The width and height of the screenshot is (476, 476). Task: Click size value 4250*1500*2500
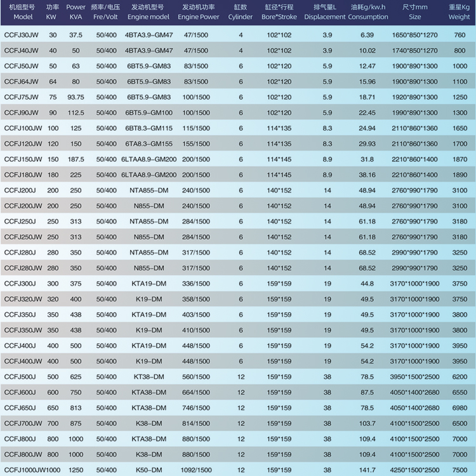414,470
